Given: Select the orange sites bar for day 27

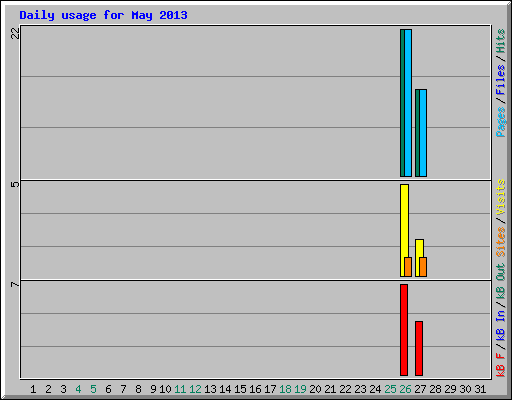Looking at the screenshot, I should click(423, 267).
